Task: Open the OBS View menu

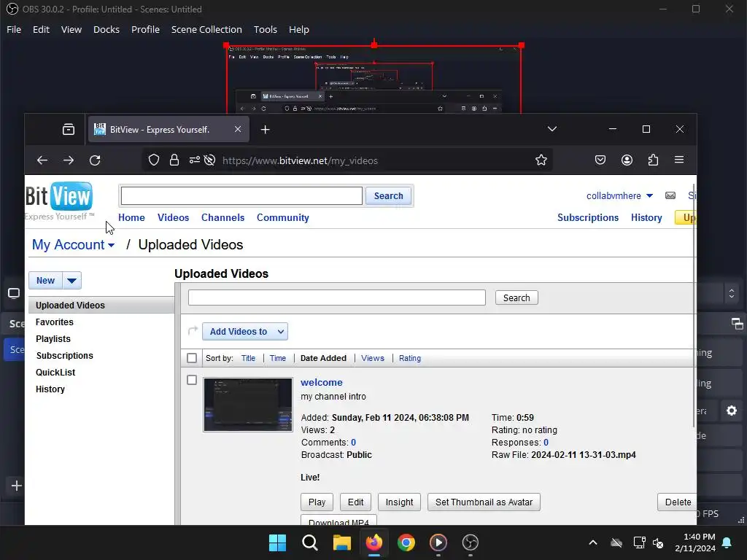Action: 71,29
